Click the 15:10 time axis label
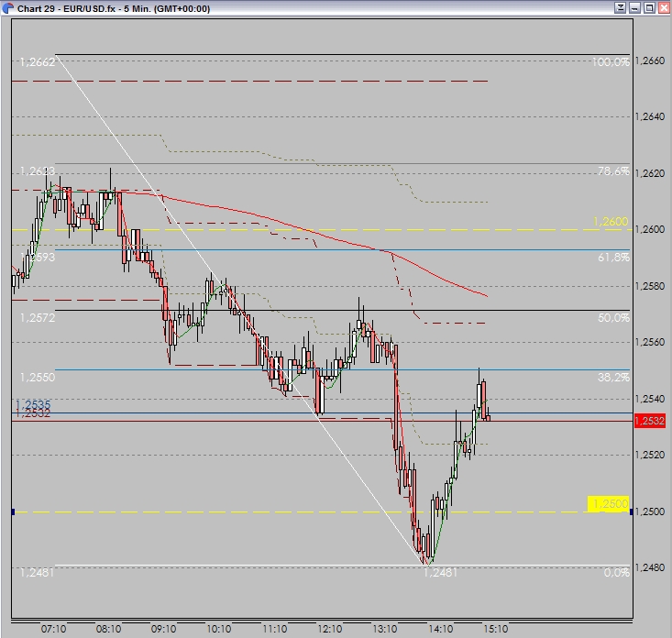 496,629
